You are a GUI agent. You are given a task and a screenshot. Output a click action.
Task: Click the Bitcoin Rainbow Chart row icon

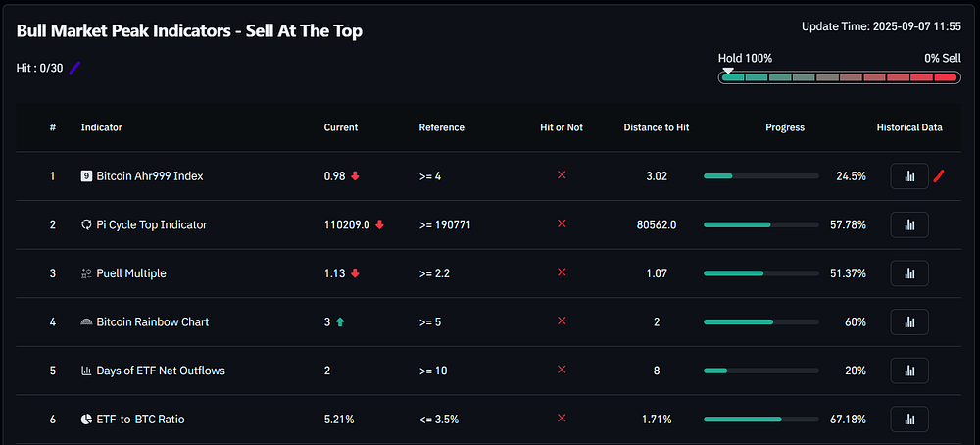click(87, 321)
